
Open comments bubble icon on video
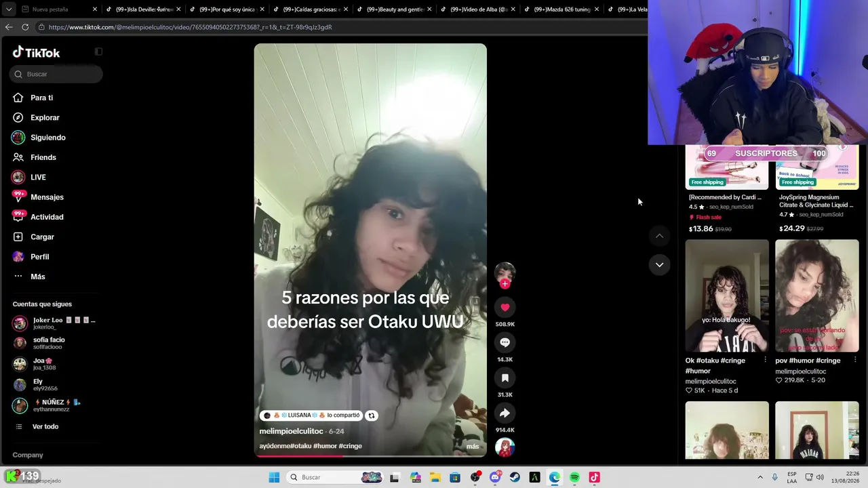(x=505, y=343)
